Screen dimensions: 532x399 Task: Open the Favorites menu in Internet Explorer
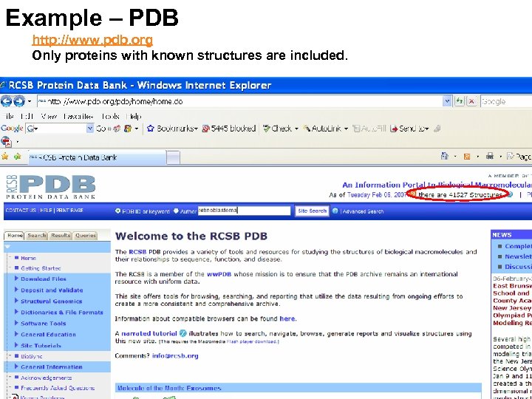[78, 117]
